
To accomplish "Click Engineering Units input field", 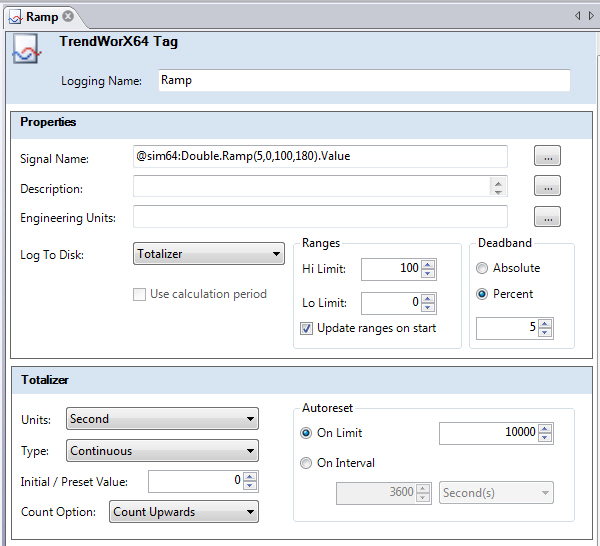I will 320,216.
